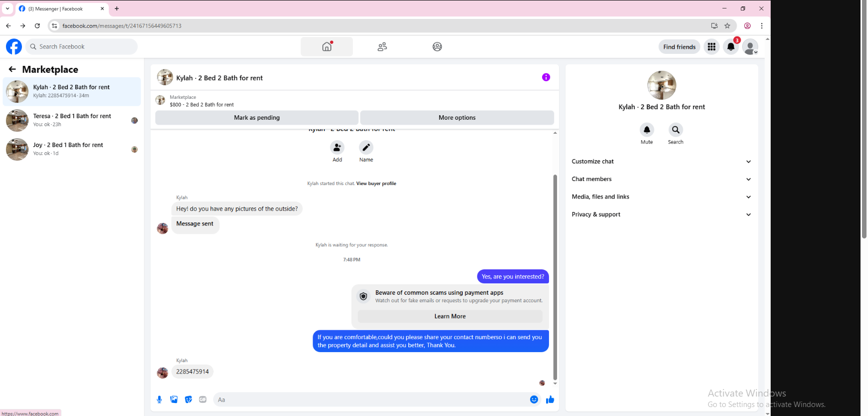The height and width of the screenshot is (416, 868).
Task: Expand the Chat members section
Action: point(661,179)
